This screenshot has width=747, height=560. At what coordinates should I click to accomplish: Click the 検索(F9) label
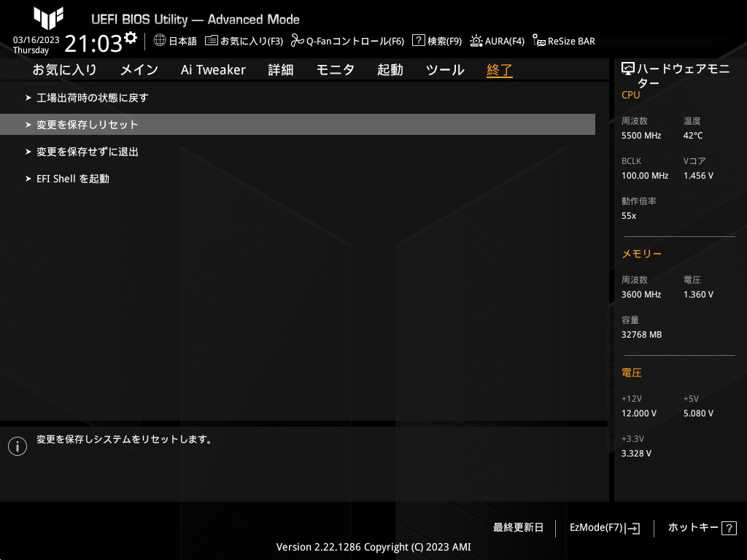(444, 41)
